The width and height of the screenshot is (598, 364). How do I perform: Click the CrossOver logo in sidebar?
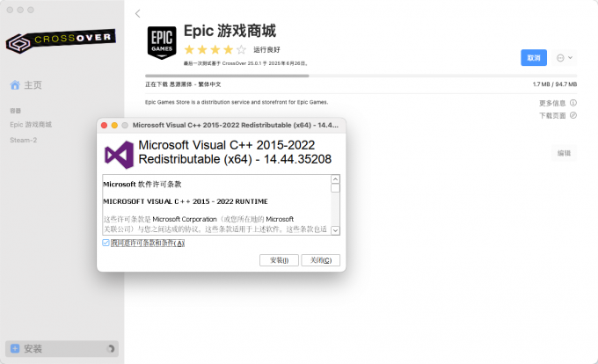(61, 40)
